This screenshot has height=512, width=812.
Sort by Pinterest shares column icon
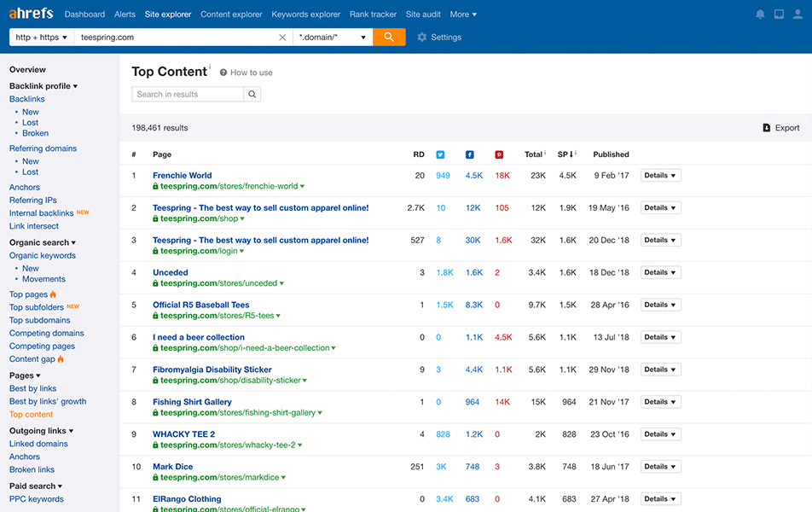pos(499,154)
